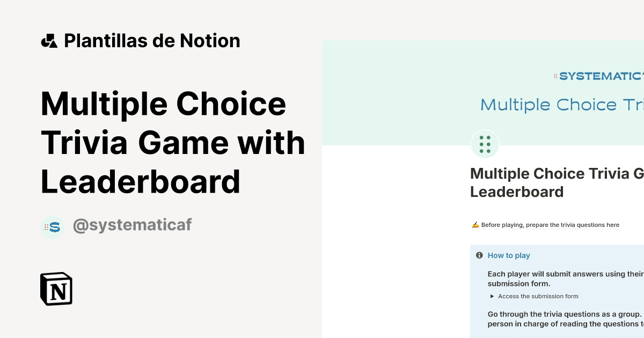The width and height of the screenshot is (644, 338).
Task: Click the info icon in How to play callout
Action: pos(479,255)
